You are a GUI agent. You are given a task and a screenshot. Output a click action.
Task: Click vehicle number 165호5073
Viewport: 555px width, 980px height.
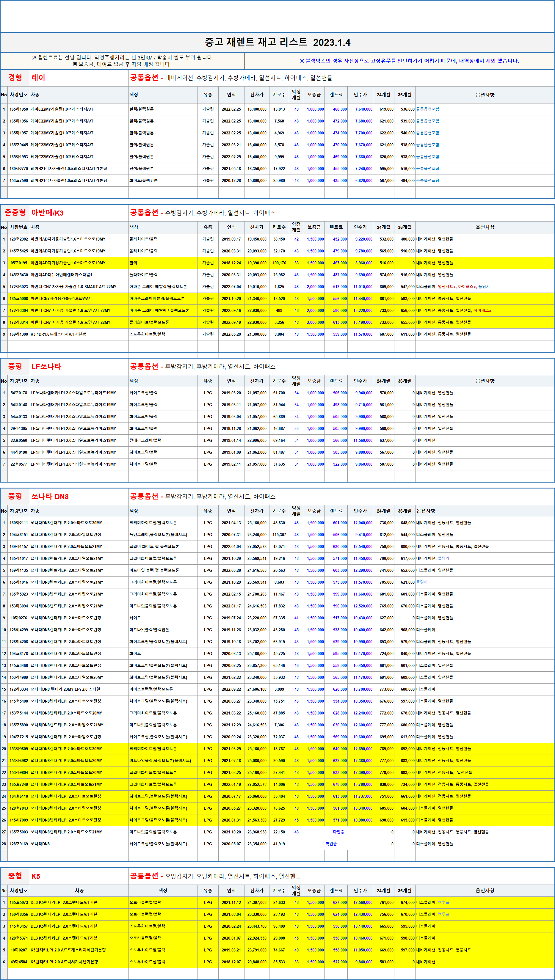coord(19,902)
